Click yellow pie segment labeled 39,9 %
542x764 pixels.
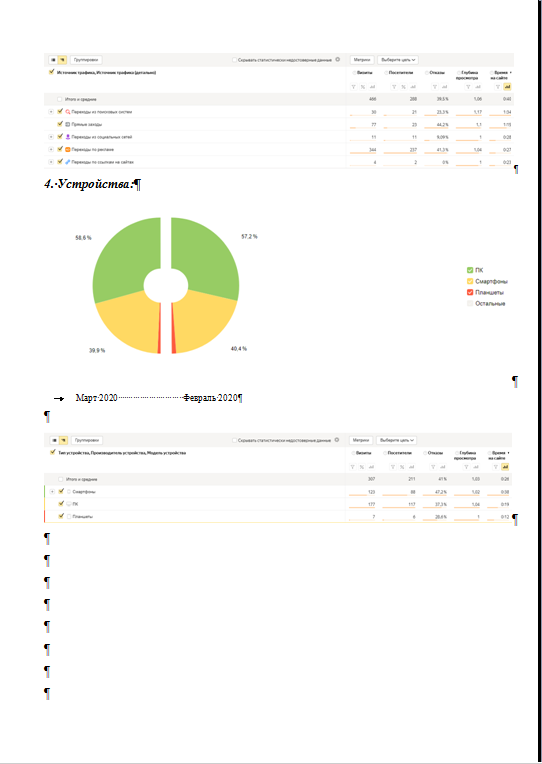pyautogui.click(x=129, y=324)
